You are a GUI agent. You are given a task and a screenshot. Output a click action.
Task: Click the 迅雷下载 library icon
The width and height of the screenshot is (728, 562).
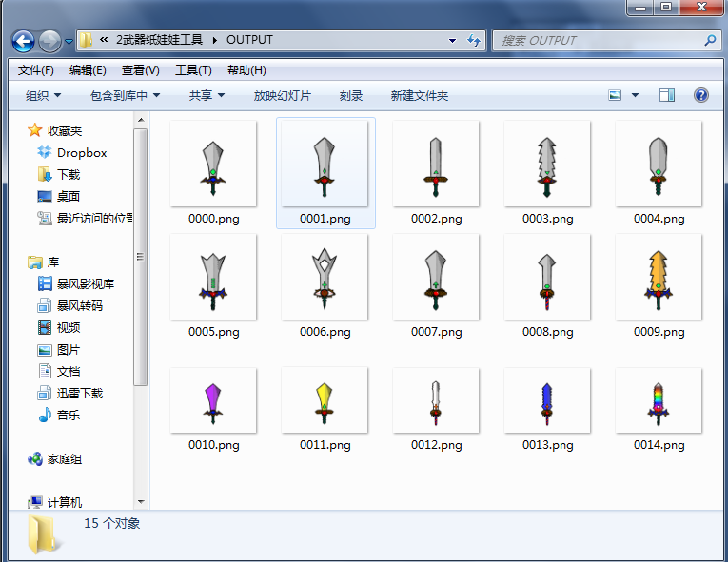coord(45,393)
